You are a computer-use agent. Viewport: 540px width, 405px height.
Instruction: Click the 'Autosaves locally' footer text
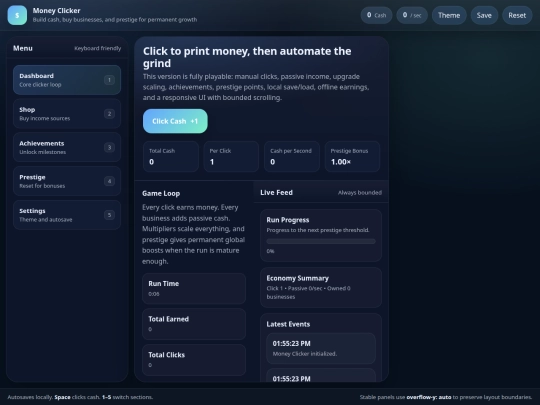[30, 397]
